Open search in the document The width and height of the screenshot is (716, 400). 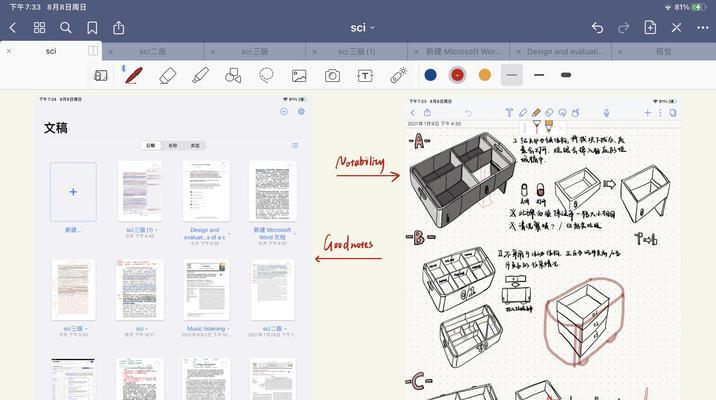coord(66,28)
